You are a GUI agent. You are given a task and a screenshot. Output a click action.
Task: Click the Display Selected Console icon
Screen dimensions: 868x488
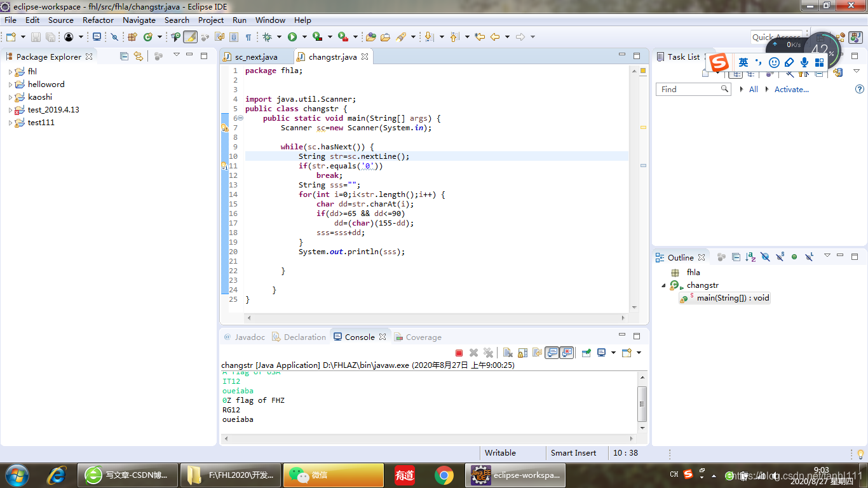(601, 353)
